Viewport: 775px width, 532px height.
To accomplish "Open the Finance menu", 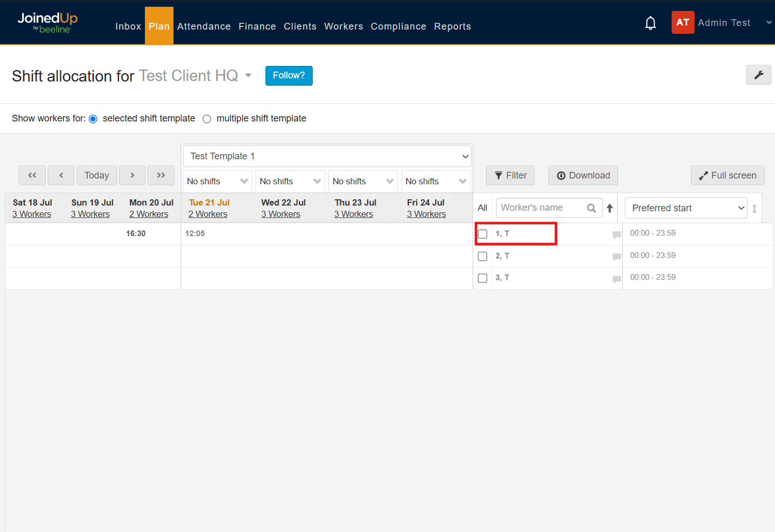I will 257,26.
